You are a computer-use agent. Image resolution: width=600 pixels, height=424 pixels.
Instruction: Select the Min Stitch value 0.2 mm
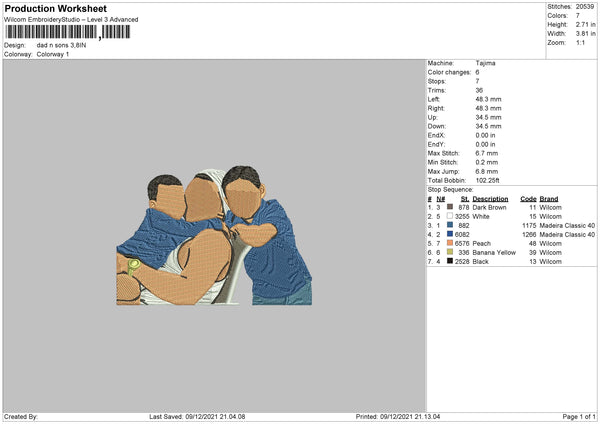pyautogui.click(x=487, y=162)
